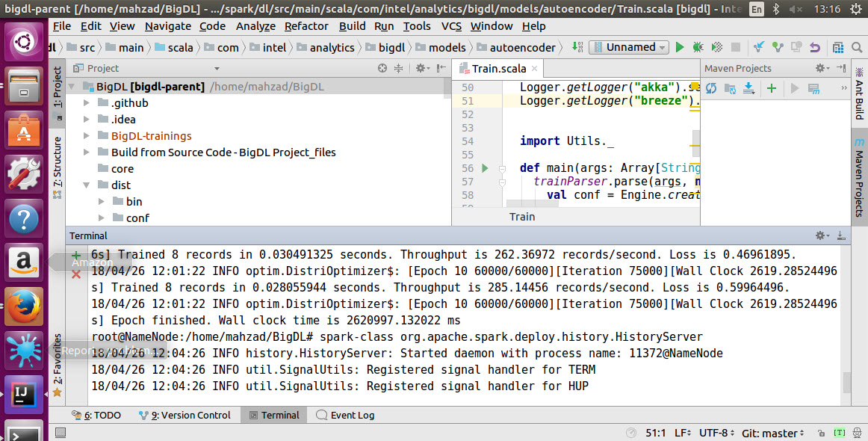Open the Unnamed run configuration dropdown

[629, 47]
